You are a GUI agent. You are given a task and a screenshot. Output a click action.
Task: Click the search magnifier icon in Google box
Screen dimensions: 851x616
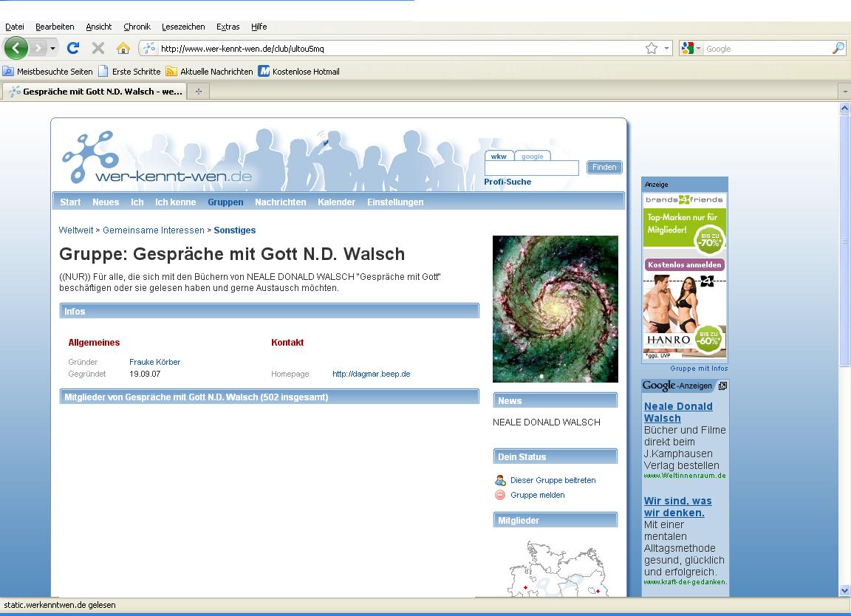(838, 49)
